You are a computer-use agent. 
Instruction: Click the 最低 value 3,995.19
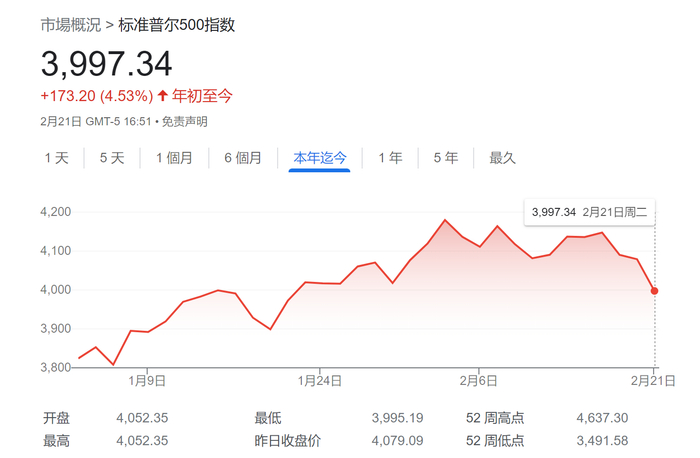(x=397, y=418)
